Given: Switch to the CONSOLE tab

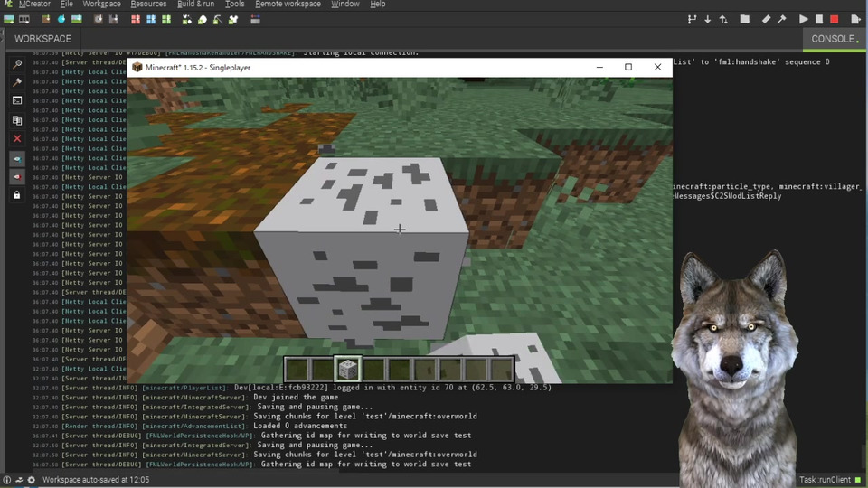Looking at the screenshot, I should point(835,39).
